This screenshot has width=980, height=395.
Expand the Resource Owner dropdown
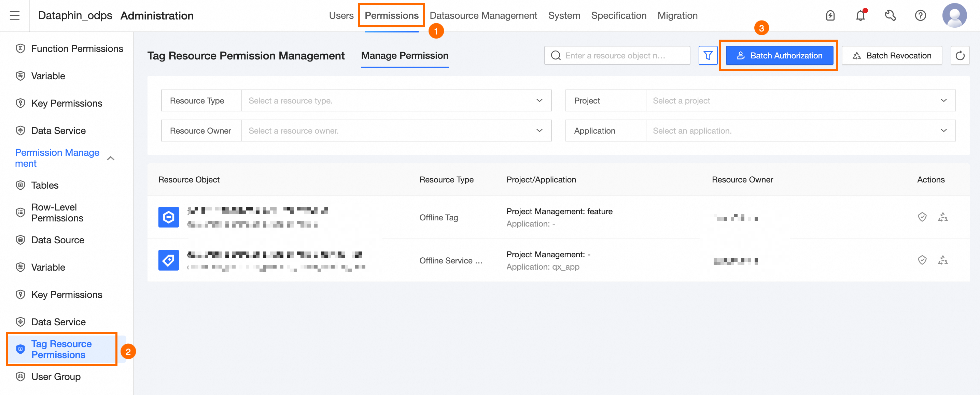click(x=396, y=131)
